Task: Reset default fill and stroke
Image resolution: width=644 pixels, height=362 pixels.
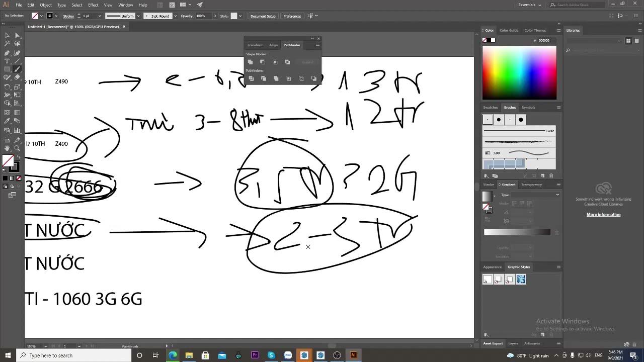Action: [x=5, y=170]
